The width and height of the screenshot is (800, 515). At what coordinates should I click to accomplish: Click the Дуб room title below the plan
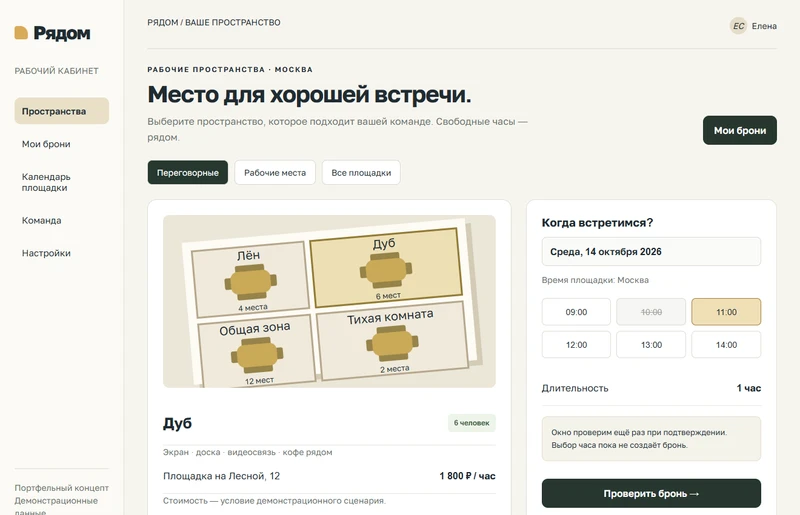pos(178,423)
